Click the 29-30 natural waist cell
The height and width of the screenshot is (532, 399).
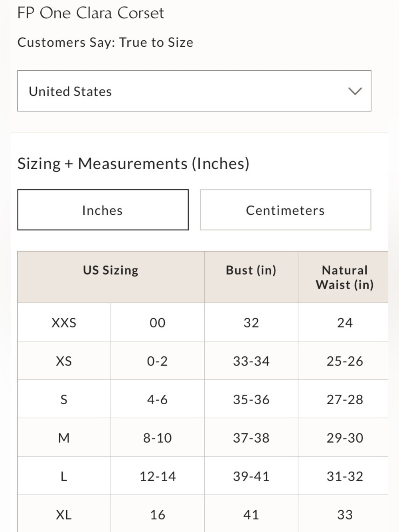[x=344, y=437]
